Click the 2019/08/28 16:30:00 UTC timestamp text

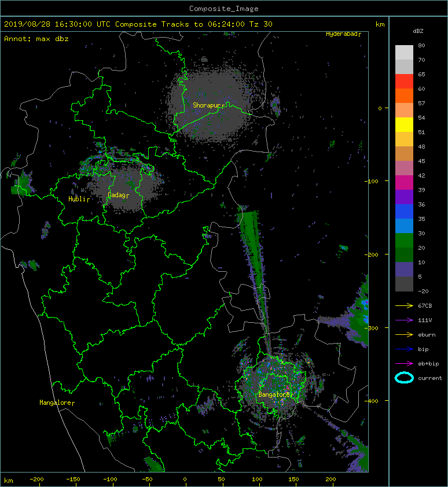[57, 24]
